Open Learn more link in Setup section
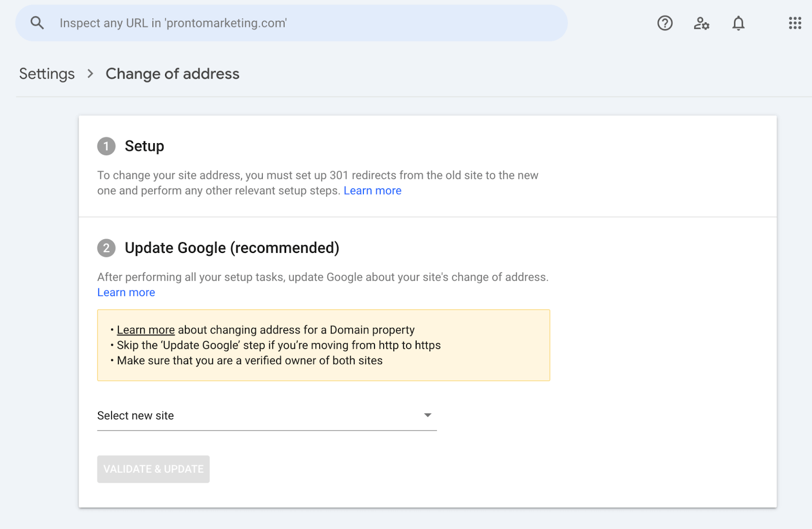Image resolution: width=812 pixels, height=529 pixels. [x=373, y=191]
